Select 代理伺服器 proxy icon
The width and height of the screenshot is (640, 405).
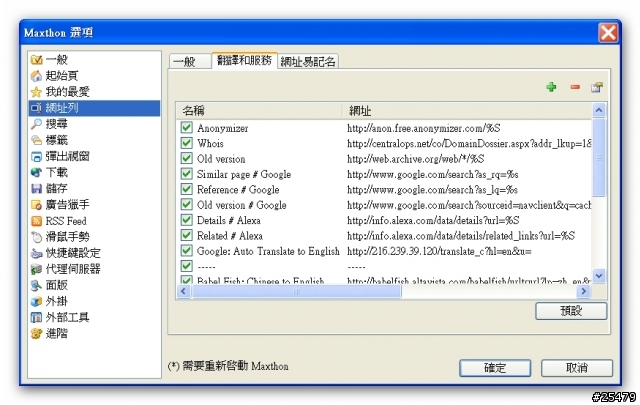(x=36, y=269)
